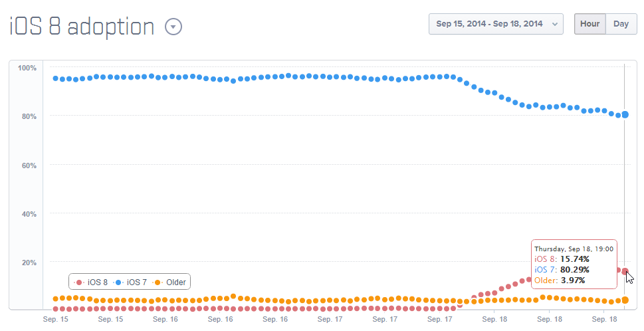Click the Thursday, Sep 18, 19:00 tooltip box
The width and height of the screenshot is (644, 331).
574,264
